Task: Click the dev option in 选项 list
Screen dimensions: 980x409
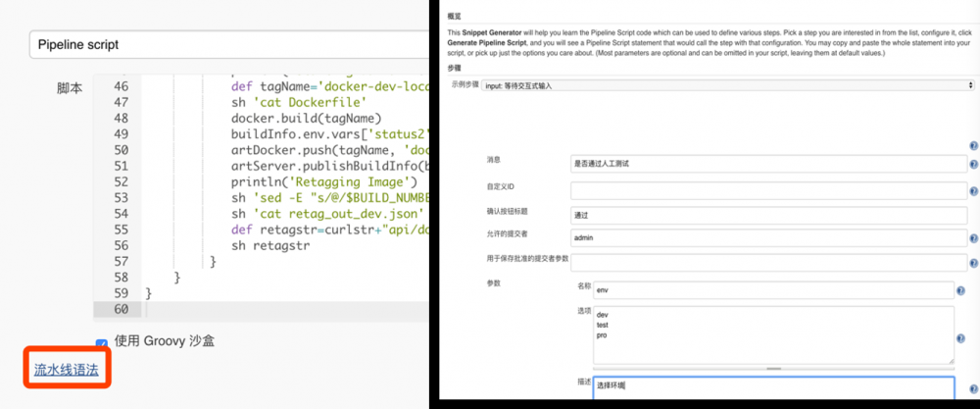Action: [x=603, y=315]
